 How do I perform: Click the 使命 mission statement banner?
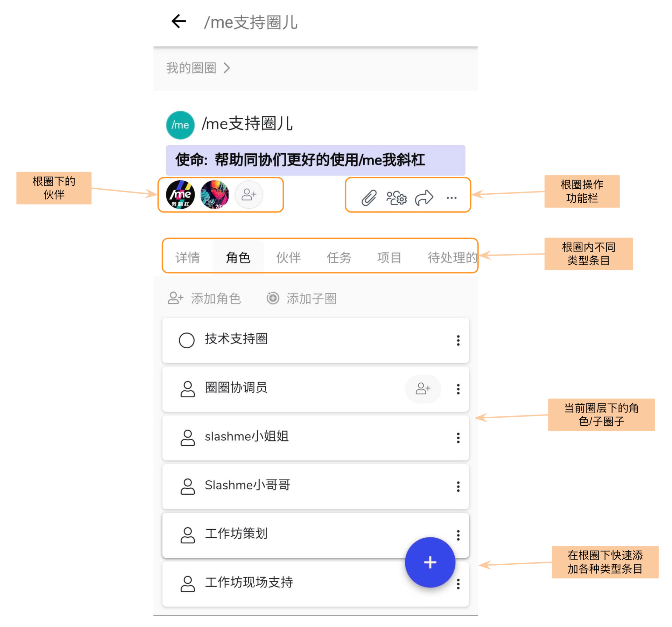pos(315,160)
